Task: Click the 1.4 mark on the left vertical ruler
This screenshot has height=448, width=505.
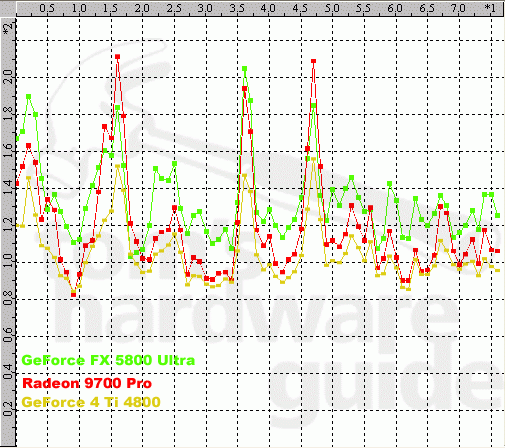Action: coord(8,188)
